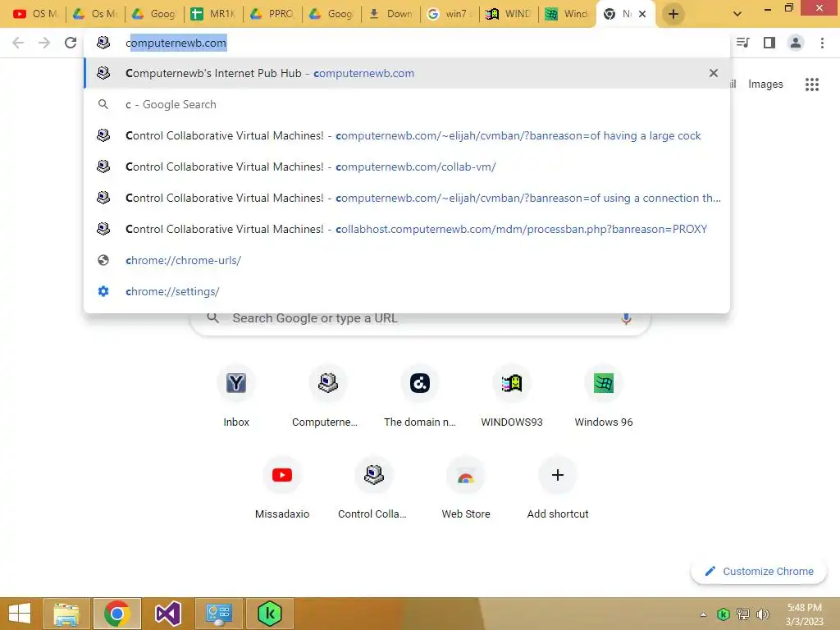Screen dimensions: 840x630
Task: Open Chrome's three-dot menu
Action: (822, 43)
